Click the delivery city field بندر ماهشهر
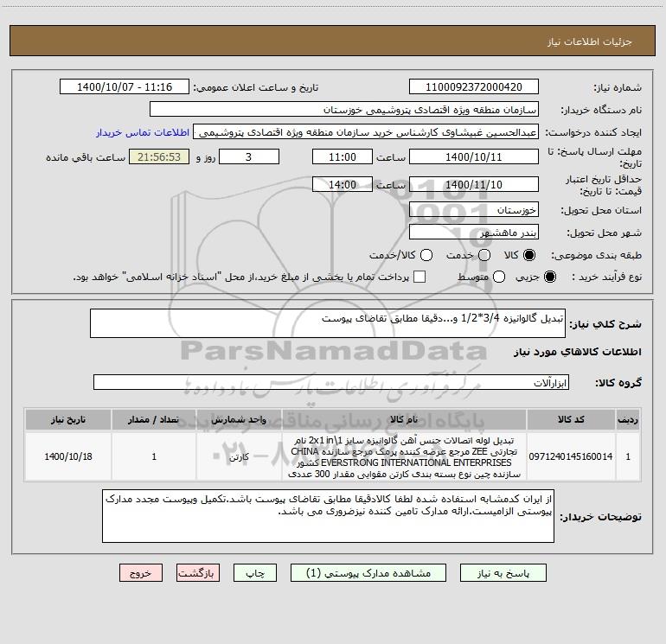The width and height of the screenshot is (666, 644). 474,233
